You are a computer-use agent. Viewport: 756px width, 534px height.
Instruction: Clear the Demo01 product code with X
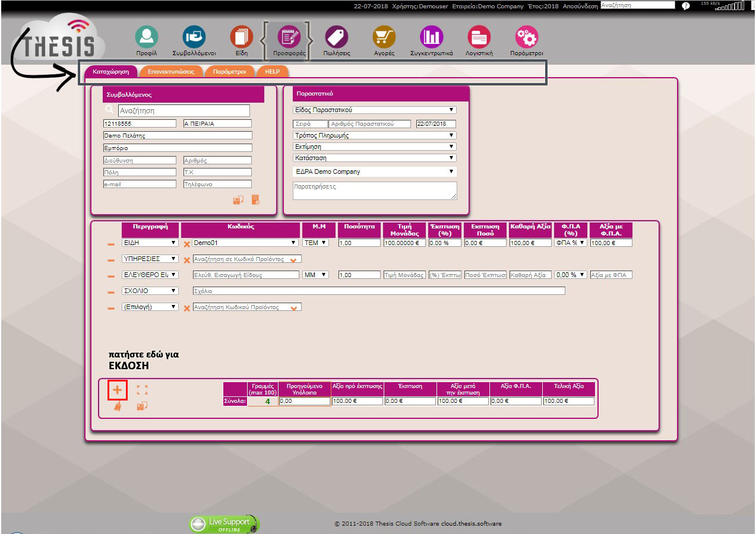(x=186, y=244)
